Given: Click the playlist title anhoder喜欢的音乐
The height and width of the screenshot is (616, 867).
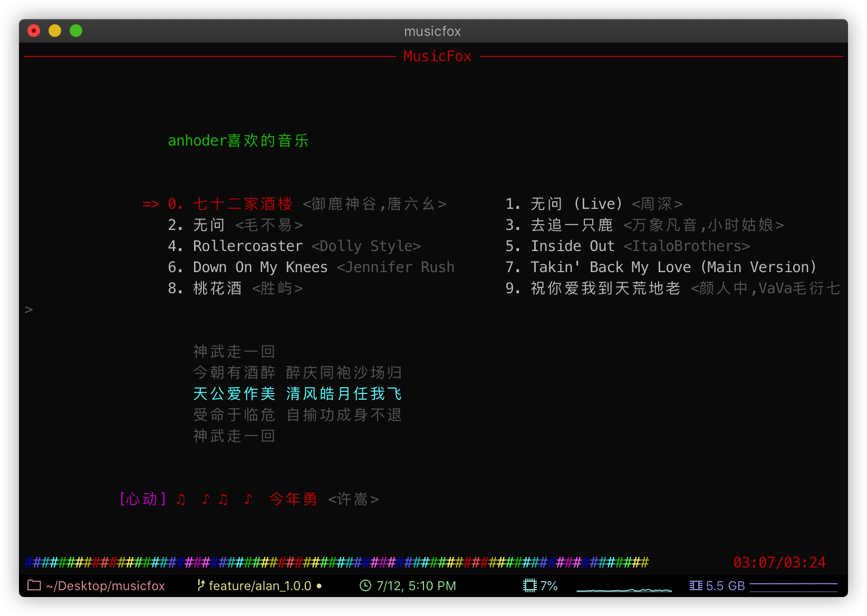Looking at the screenshot, I should [238, 141].
